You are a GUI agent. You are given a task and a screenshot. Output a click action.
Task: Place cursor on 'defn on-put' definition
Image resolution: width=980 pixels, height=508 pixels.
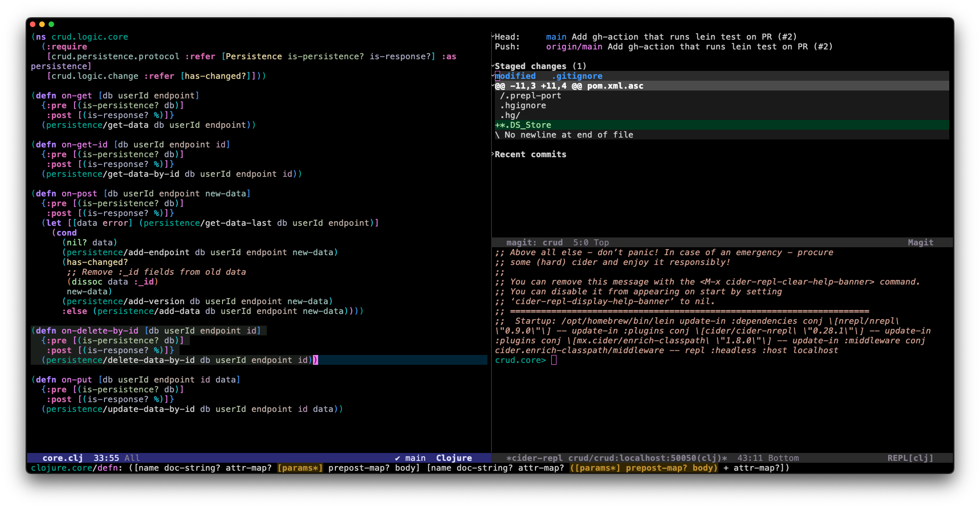(64, 379)
